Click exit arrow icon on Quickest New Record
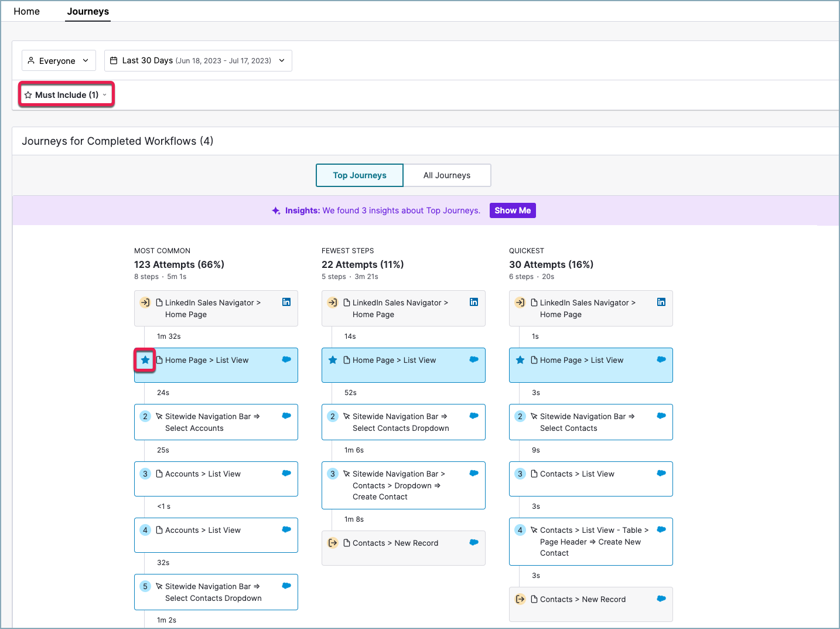 pyautogui.click(x=520, y=599)
